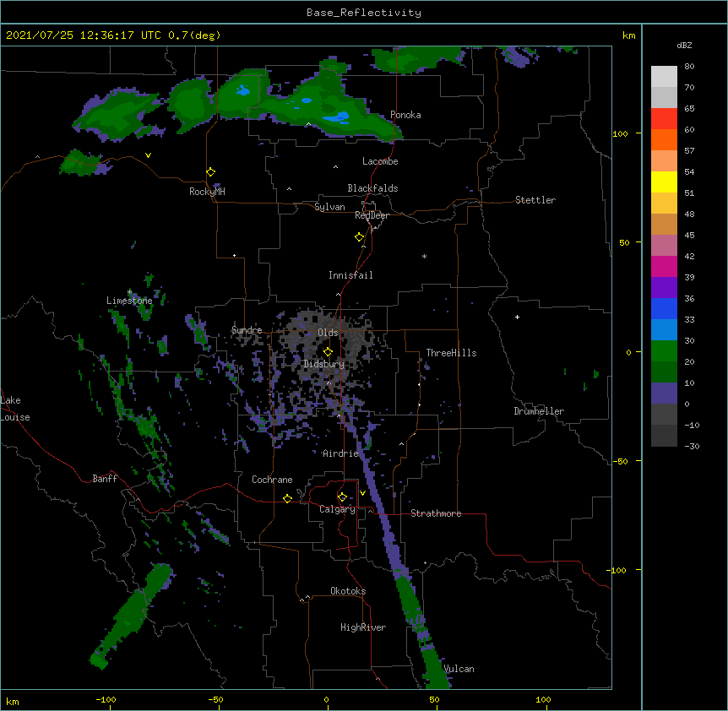Screen dimensions: 728x711
Task: Click the Vulcan city label
Action: 459,669
